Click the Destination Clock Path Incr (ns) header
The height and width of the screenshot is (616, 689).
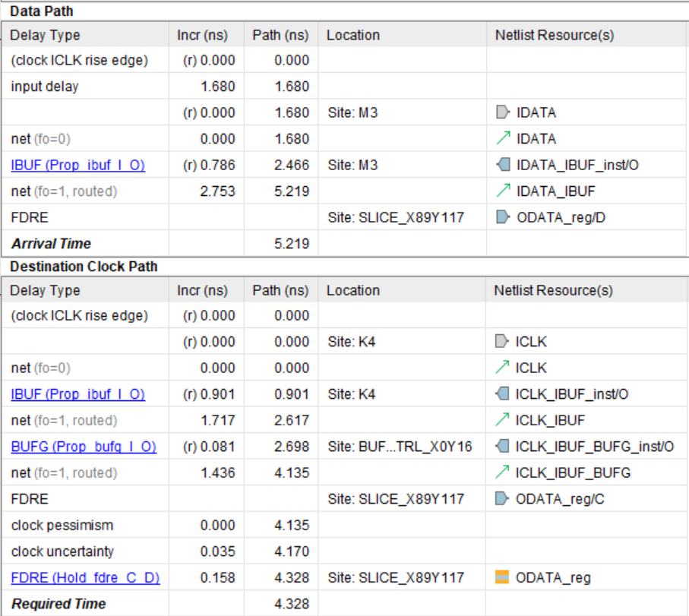tap(202, 290)
